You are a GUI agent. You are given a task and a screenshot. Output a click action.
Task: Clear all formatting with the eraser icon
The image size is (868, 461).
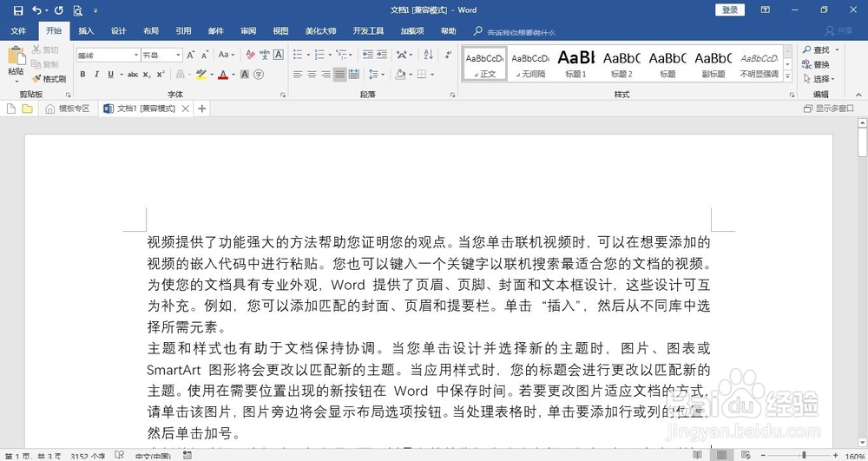250,55
